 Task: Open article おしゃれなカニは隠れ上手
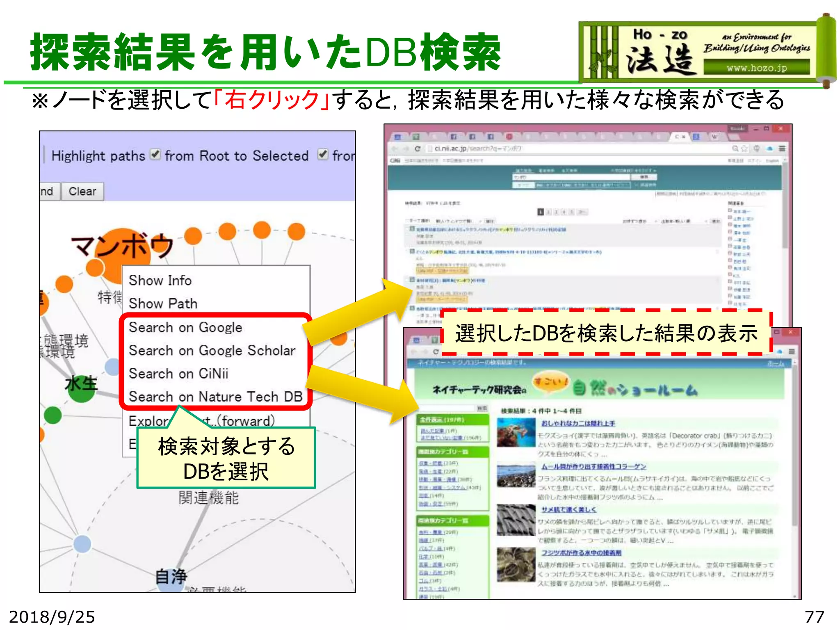tap(578, 423)
